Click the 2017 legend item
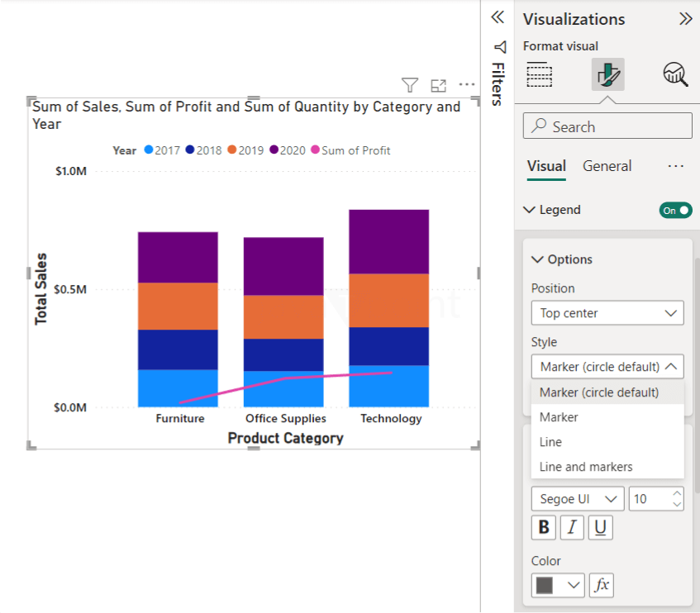The height and width of the screenshot is (613, 700). pyautogui.click(x=162, y=150)
